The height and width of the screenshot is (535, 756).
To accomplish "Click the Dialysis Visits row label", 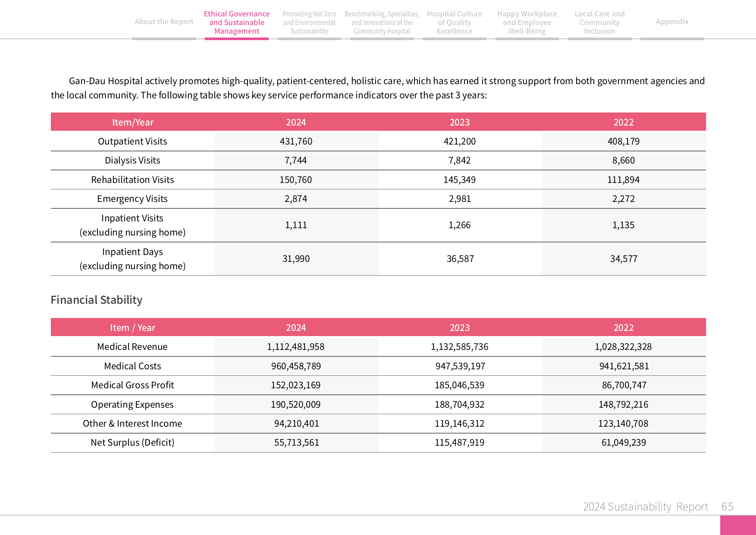I will click(132, 160).
